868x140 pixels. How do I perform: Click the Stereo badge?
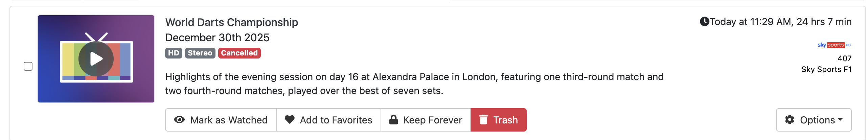pos(200,53)
